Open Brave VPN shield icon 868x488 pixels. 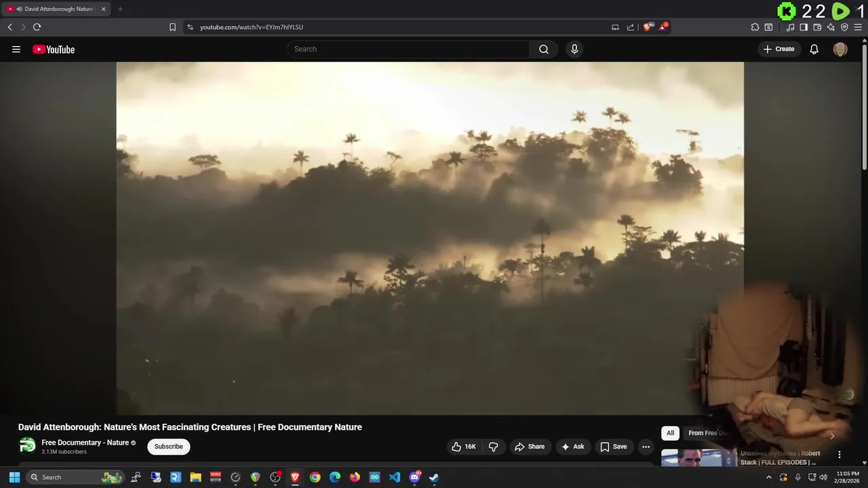[x=844, y=27]
